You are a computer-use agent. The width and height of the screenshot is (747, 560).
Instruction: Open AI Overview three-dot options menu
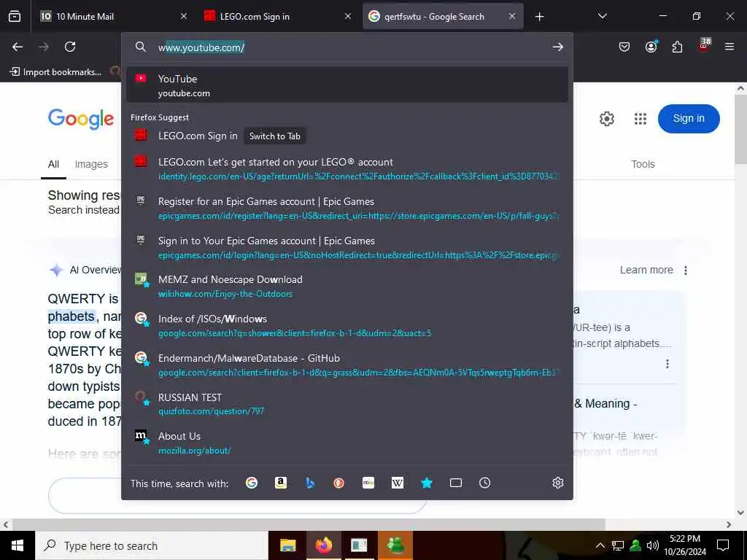(x=686, y=271)
